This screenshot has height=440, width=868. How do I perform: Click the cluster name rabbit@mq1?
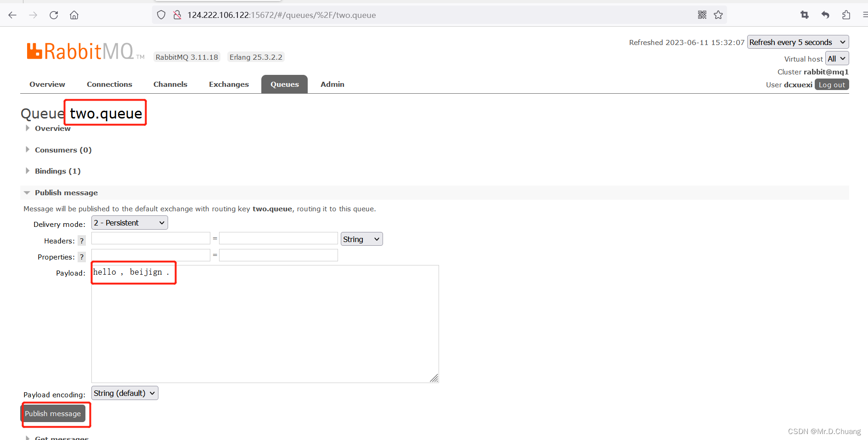(826, 72)
